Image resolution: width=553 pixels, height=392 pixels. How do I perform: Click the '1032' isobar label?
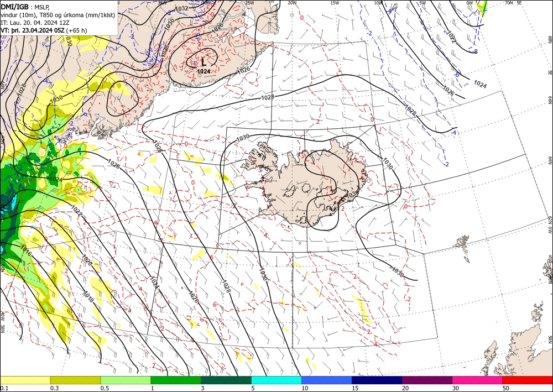pyautogui.click(x=181, y=8)
